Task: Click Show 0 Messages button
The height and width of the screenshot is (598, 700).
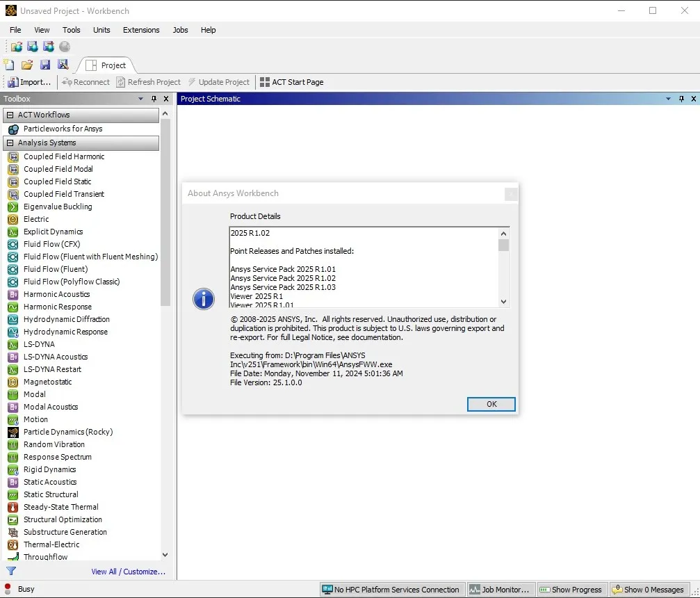Action: (x=649, y=590)
